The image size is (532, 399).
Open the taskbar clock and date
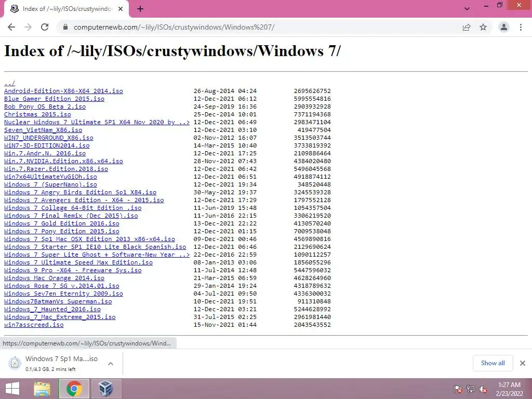[x=509, y=389]
